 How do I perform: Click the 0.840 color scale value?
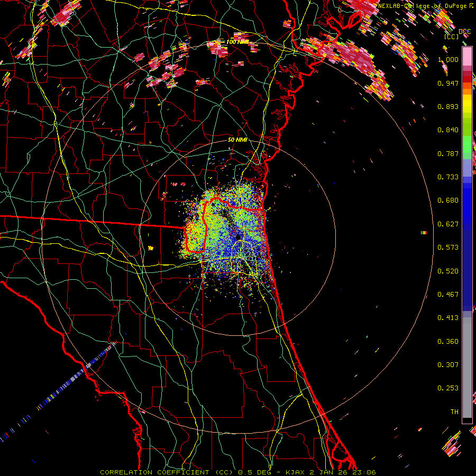448,130
